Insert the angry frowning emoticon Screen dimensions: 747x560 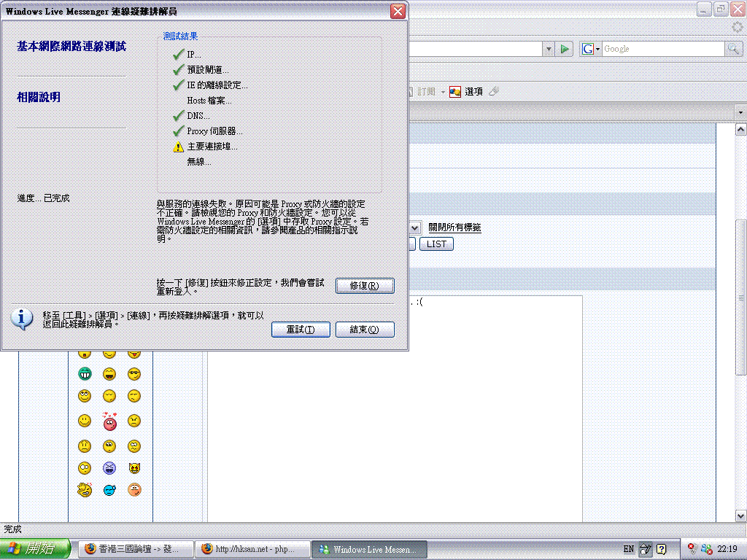pyautogui.click(x=134, y=421)
